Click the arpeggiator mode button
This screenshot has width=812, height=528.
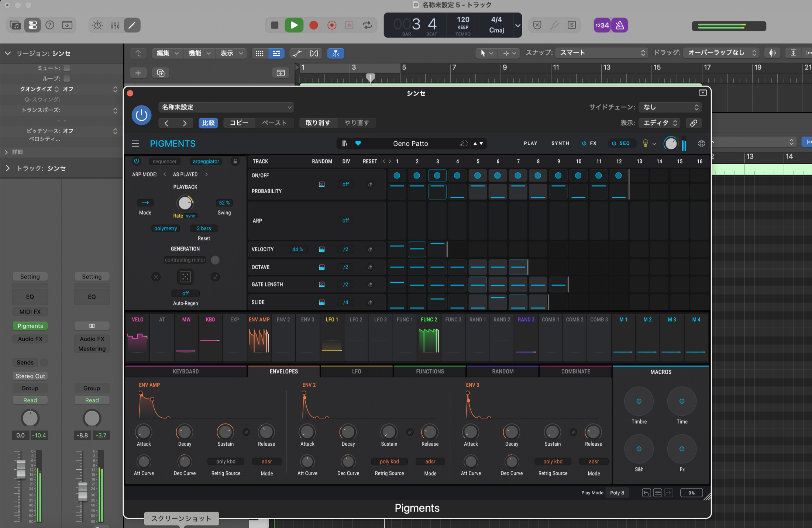[206, 161]
